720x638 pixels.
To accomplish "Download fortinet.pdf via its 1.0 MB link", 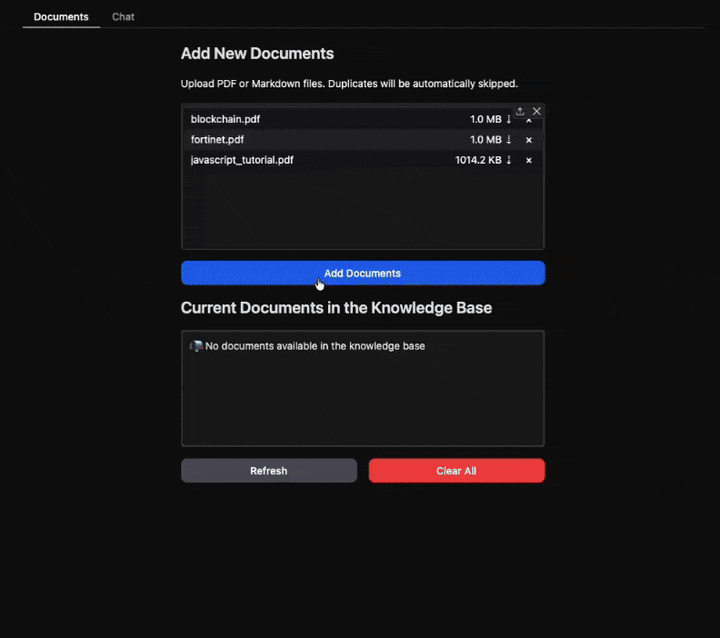I will point(490,140).
